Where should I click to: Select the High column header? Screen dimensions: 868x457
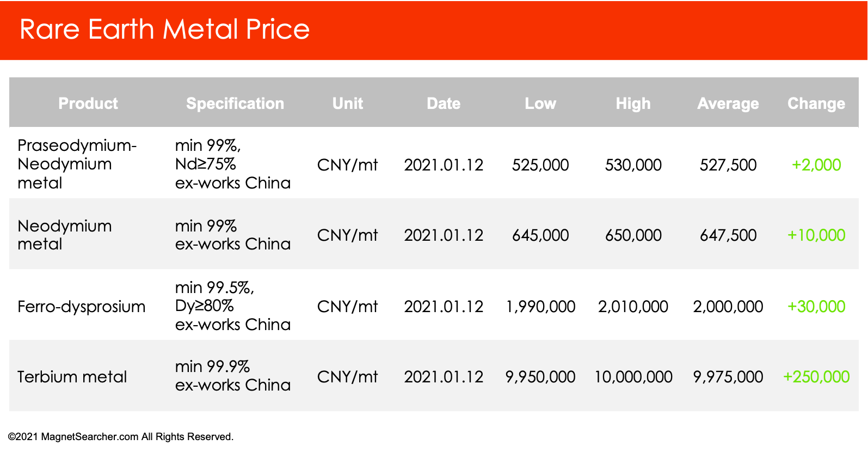[x=633, y=103]
